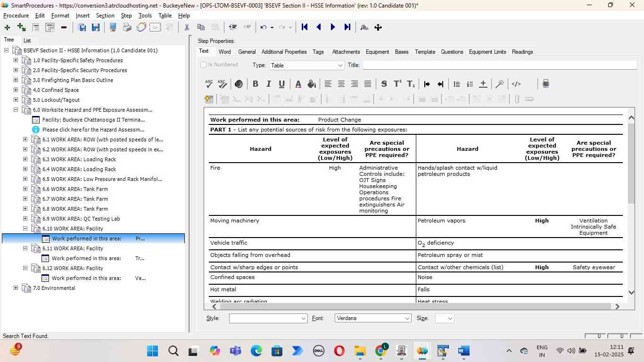Switch to the List tab
The height and width of the screenshot is (362, 644).
coord(27,41)
